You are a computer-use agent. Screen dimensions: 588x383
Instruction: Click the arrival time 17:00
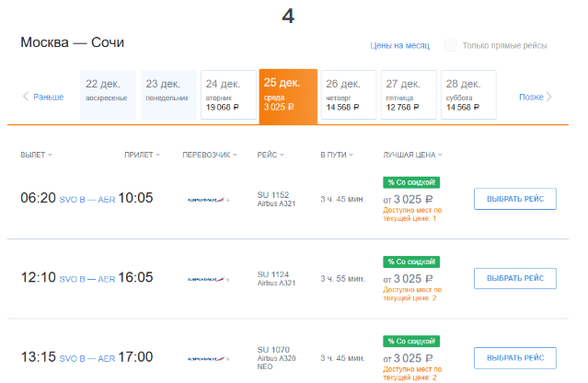point(135,356)
